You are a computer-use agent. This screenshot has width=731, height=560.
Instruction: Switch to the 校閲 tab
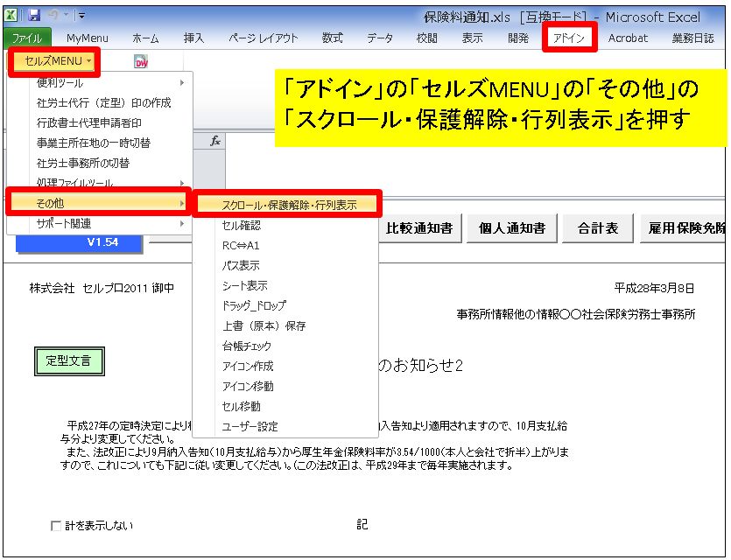pos(426,38)
